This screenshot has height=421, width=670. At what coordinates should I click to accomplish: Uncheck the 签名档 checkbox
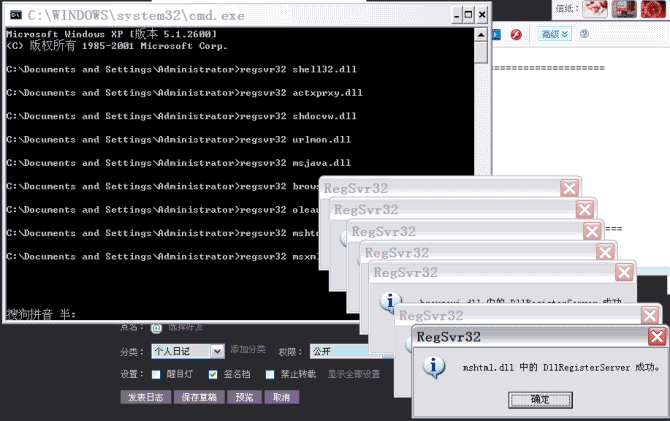click(213, 375)
